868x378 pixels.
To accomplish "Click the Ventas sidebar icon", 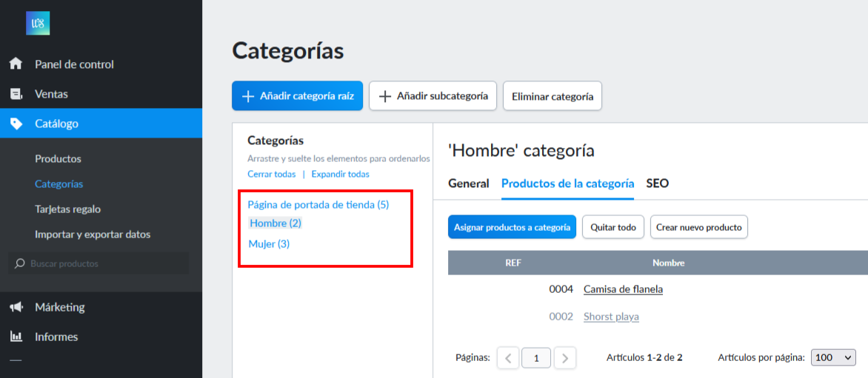I will (16, 94).
